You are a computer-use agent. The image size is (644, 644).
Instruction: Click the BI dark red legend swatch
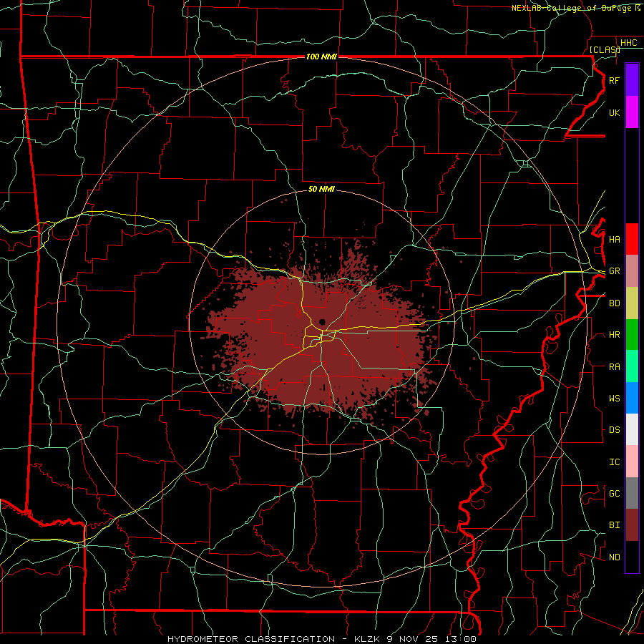[632, 525]
